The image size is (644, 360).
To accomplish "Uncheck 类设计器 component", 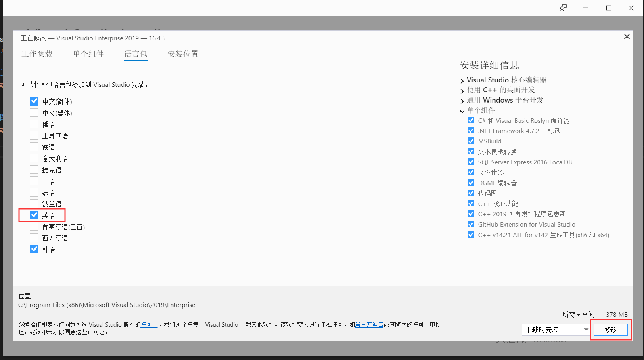I will coord(471,172).
